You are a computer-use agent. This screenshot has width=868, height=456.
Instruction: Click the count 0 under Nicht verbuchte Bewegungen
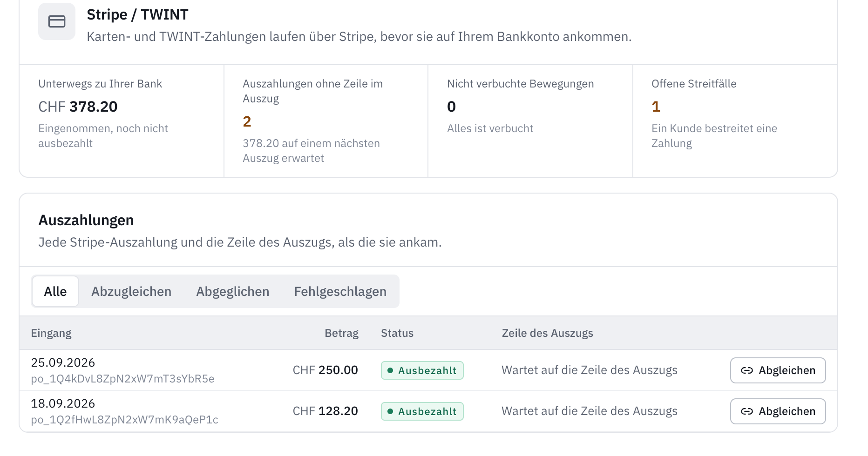click(x=452, y=107)
